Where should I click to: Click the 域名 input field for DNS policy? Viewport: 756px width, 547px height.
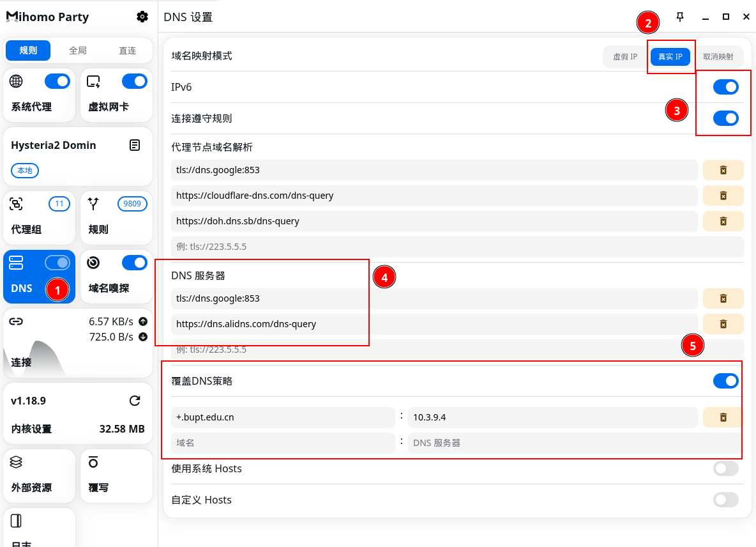click(x=283, y=443)
